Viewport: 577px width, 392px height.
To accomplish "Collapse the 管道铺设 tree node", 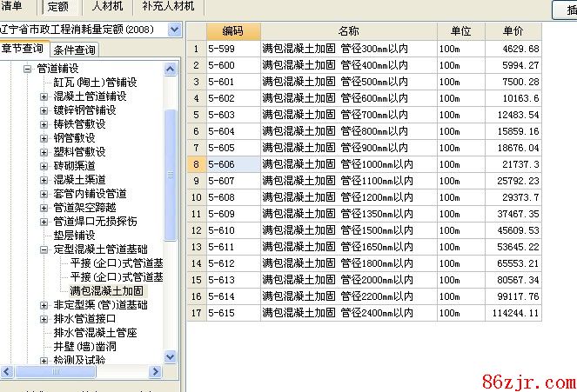I will tap(27, 69).
